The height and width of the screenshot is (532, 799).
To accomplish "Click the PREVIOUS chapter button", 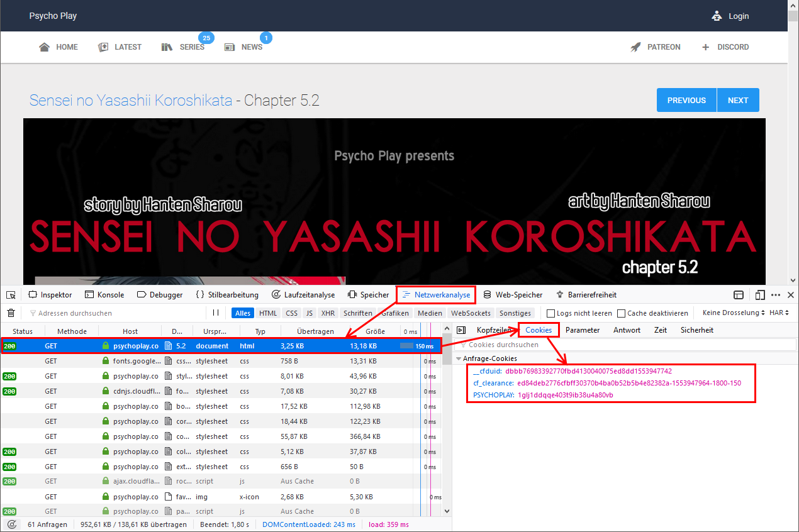I will coord(686,100).
